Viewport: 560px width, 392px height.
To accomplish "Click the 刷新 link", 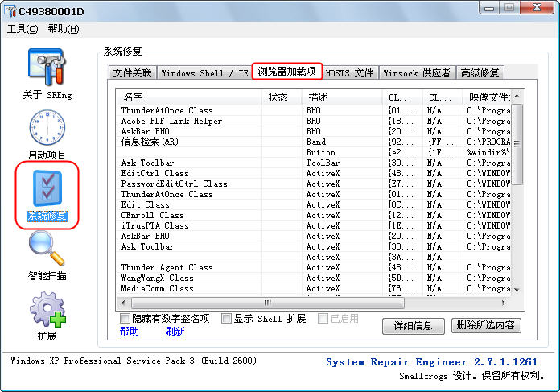I will [175, 332].
